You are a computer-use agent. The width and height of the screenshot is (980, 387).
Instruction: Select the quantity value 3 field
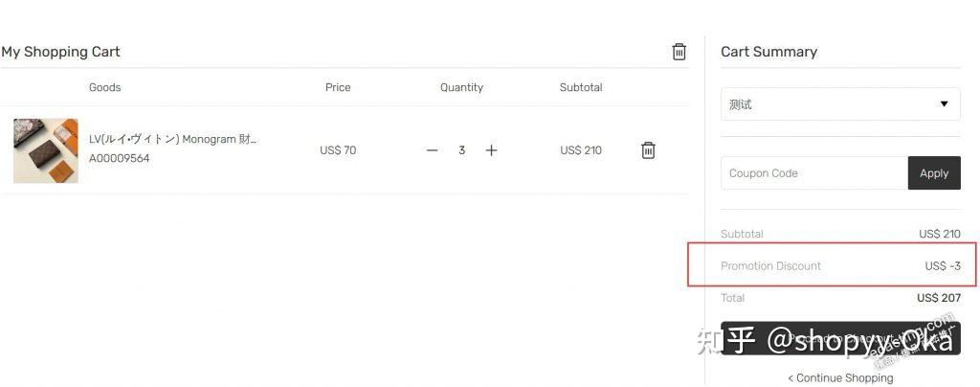(x=461, y=150)
